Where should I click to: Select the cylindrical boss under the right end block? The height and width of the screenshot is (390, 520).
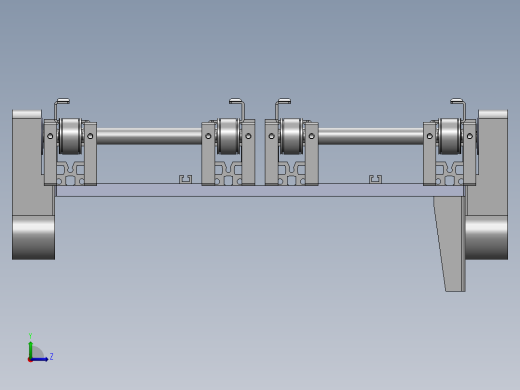click(486, 238)
